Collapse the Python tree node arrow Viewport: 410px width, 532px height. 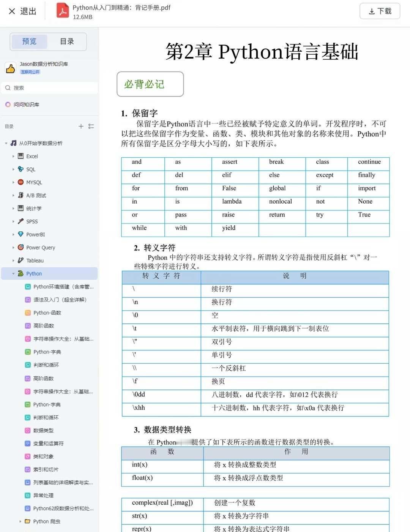pyautogui.click(x=13, y=274)
